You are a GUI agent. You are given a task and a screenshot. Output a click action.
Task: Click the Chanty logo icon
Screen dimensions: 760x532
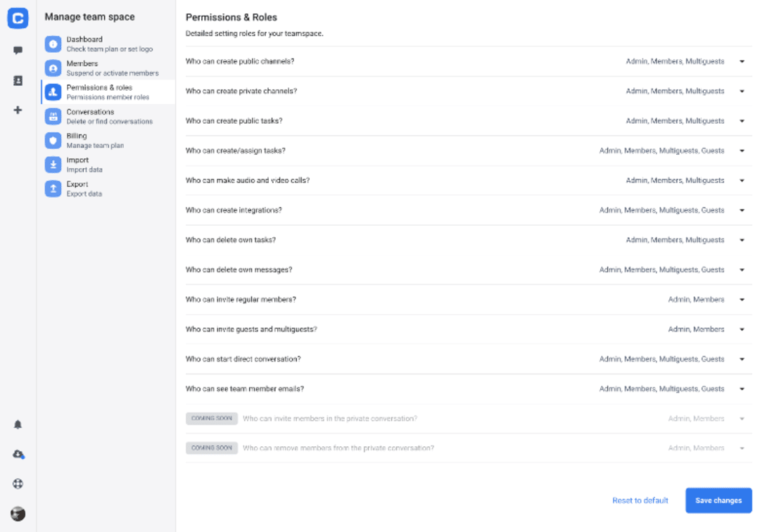(x=18, y=18)
